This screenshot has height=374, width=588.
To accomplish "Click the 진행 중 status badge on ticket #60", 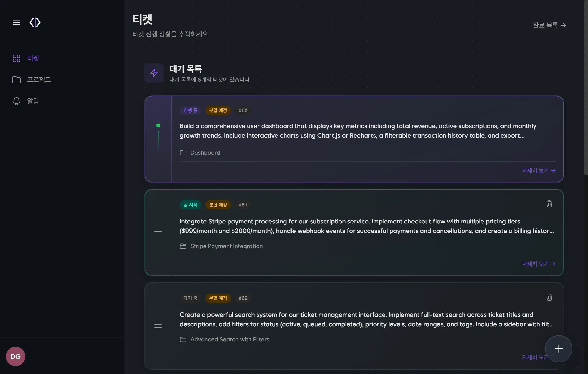I will (190, 110).
